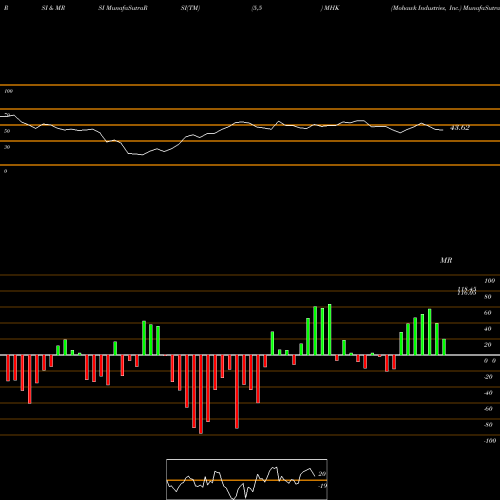Click the MR panel title label

[446, 260]
